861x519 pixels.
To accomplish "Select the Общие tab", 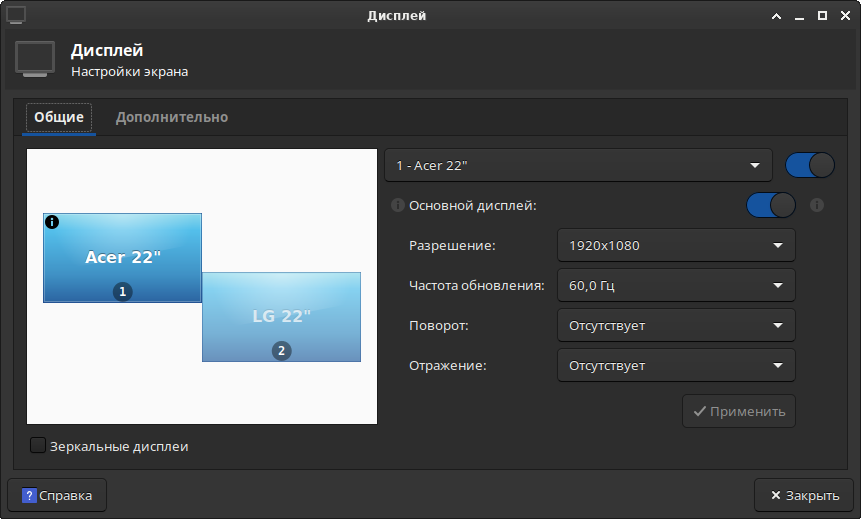I will coord(59,117).
